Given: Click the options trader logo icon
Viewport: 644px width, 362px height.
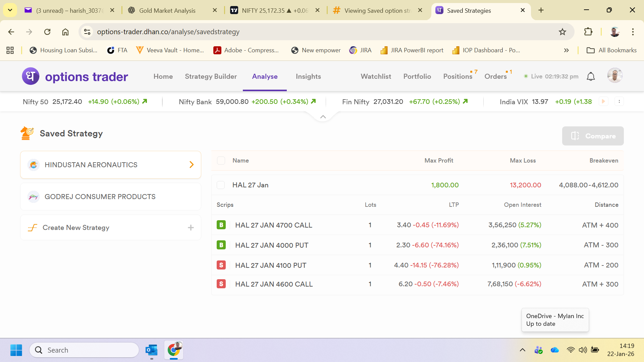Looking at the screenshot, I should click(31, 76).
